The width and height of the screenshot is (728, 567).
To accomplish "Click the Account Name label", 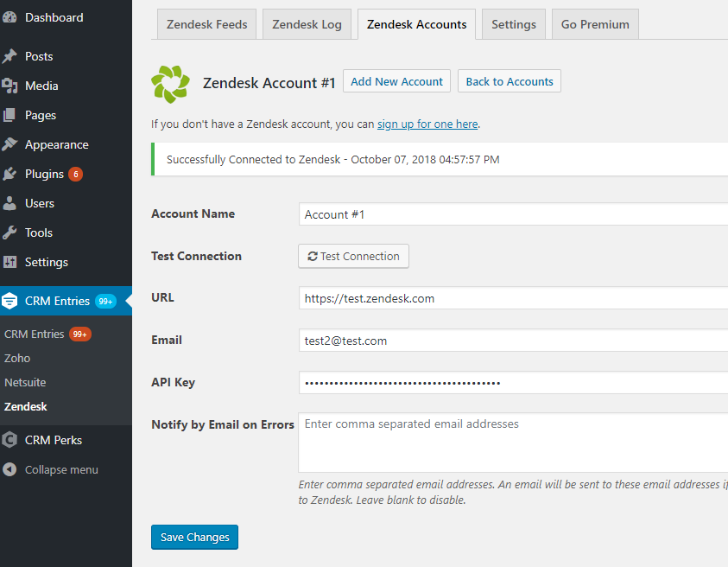I will [x=193, y=213].
